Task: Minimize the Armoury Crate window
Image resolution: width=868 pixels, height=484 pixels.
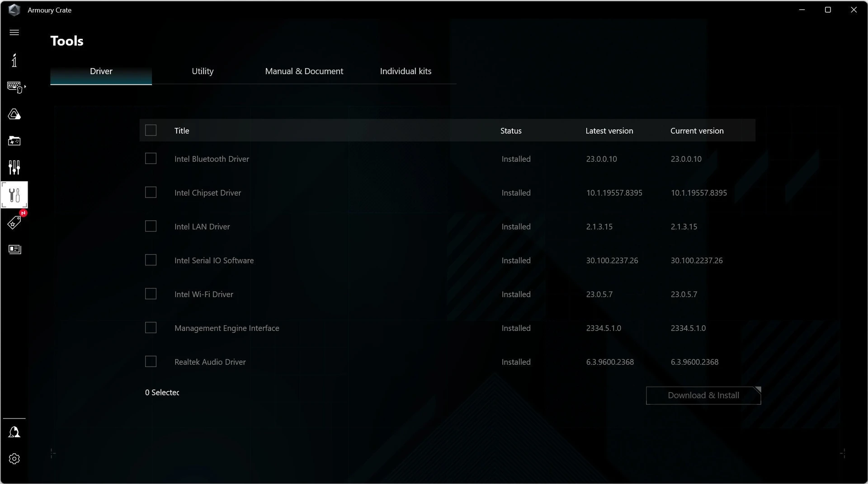Action: (802, 9)
